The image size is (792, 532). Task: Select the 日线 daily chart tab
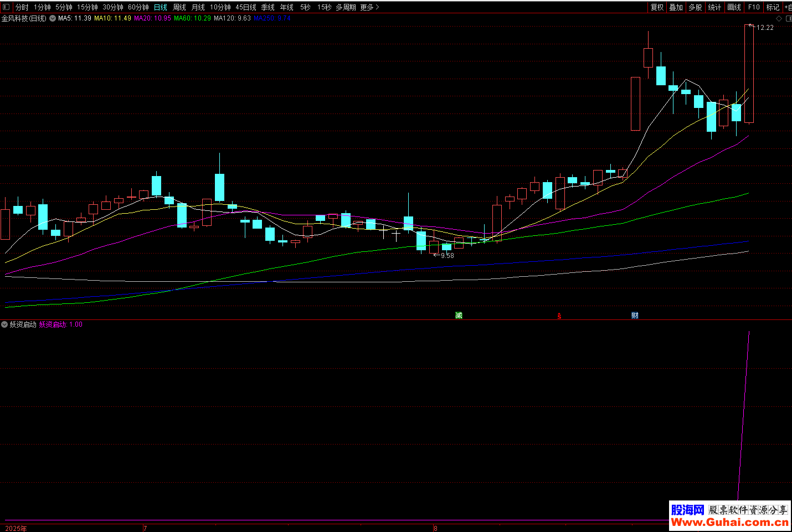coord(161,7)
